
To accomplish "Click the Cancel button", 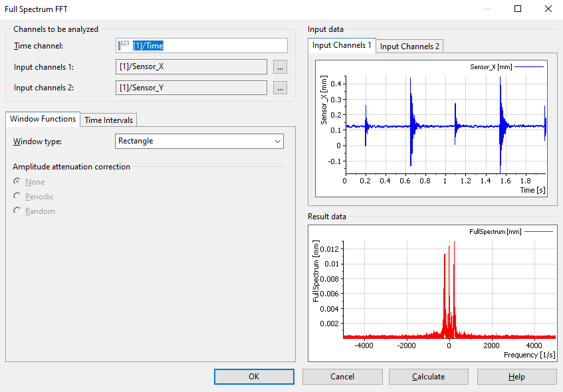I will [x=342, y=377].
